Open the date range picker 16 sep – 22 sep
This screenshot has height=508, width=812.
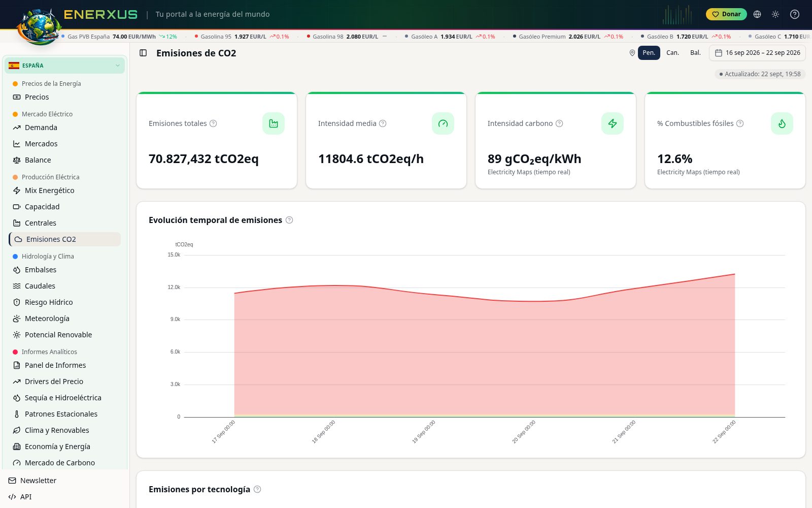click(x=757, y=53)
